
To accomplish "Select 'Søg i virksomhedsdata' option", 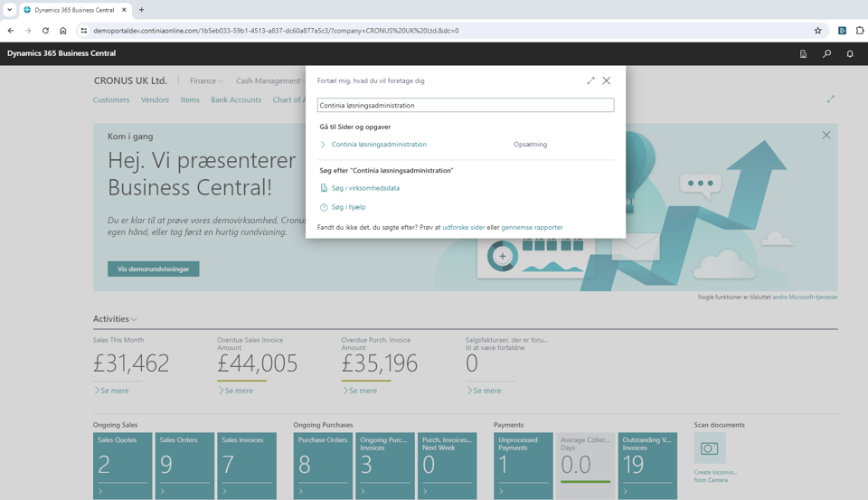I will (365, 188).
